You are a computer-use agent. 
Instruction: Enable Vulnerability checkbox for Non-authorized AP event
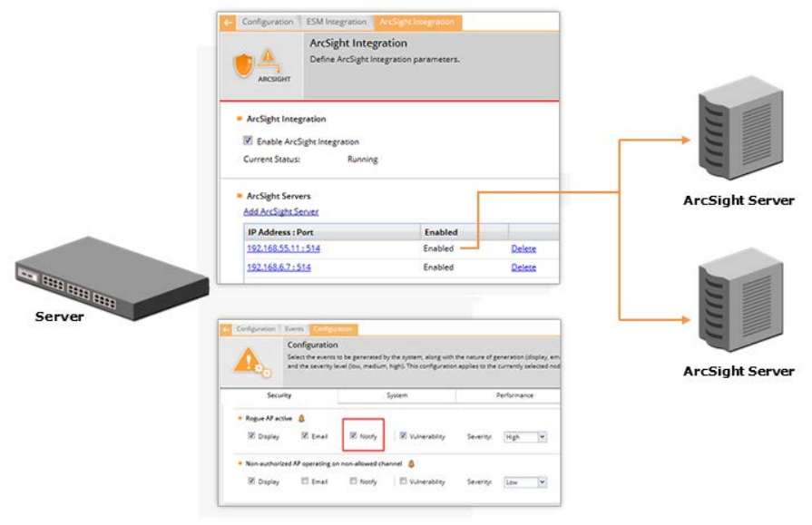pyautogui.click(x=403, y=481)
